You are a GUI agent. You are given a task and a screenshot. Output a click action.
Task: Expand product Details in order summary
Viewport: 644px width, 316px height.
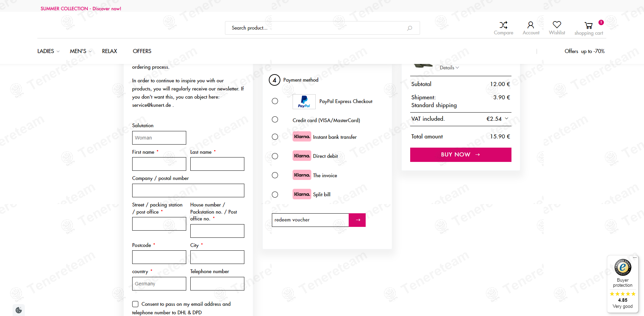(449, 68)
